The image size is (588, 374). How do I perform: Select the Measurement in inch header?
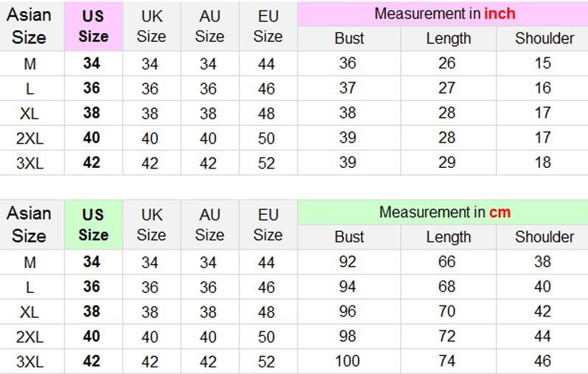point(443,14)
